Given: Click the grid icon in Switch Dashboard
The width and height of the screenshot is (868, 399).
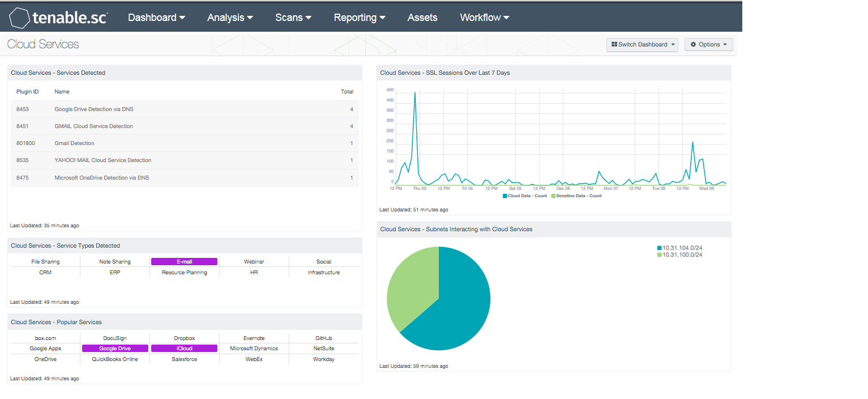Looking at the screenshot, I should 614,44.
